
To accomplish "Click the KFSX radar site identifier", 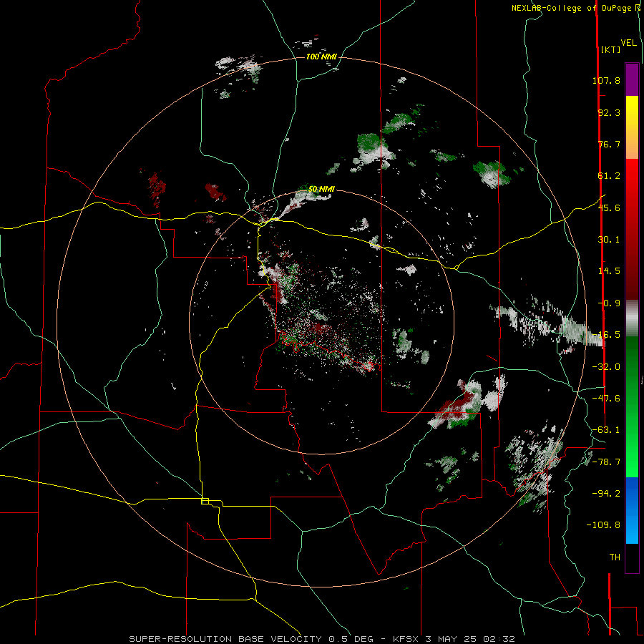I will point(406,639).
